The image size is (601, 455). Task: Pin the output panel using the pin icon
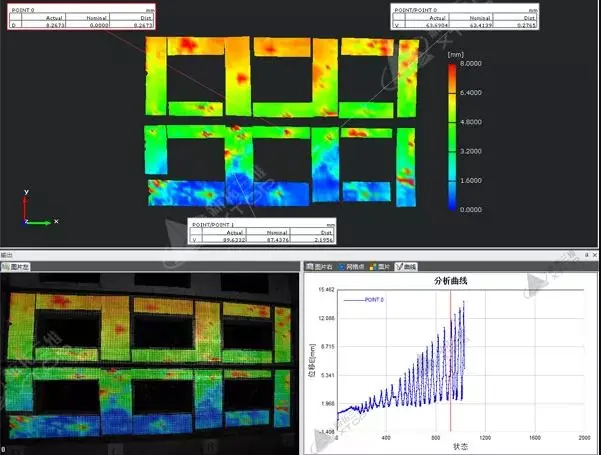tap(587, 255)
